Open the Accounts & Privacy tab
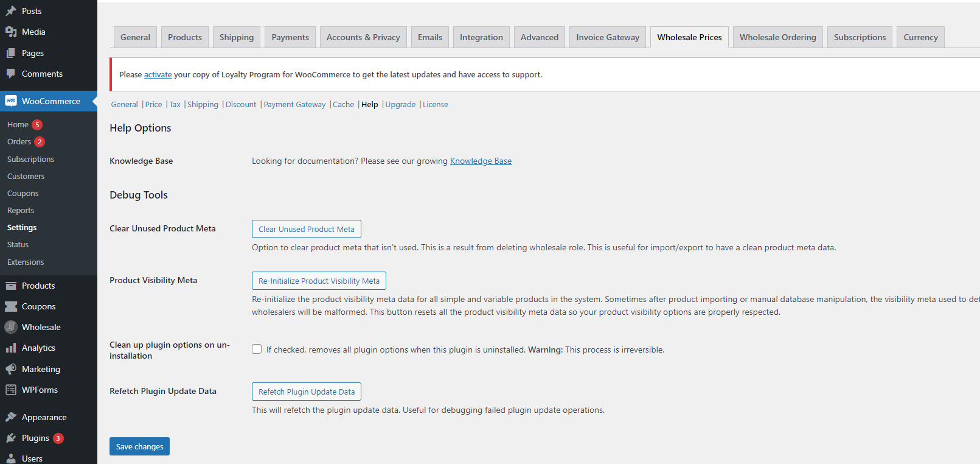980x464 pixels. 363,37
